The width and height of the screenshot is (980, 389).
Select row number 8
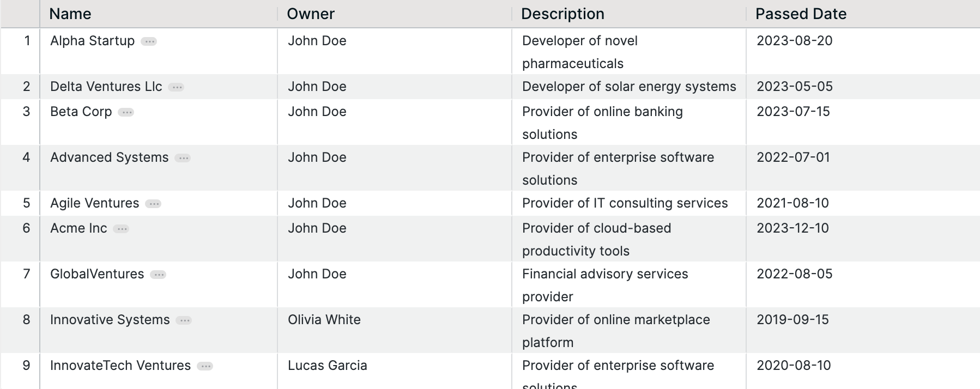tap(26, 320)
